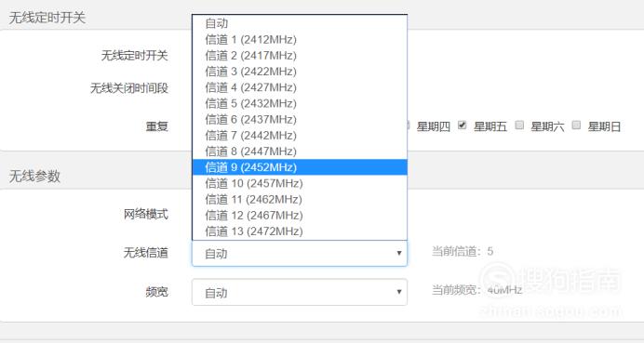Choose 信道 7 (2442MHz) entry
This screenshot has width=644, height=343.
pyautogui.click(x=300, y=136)
